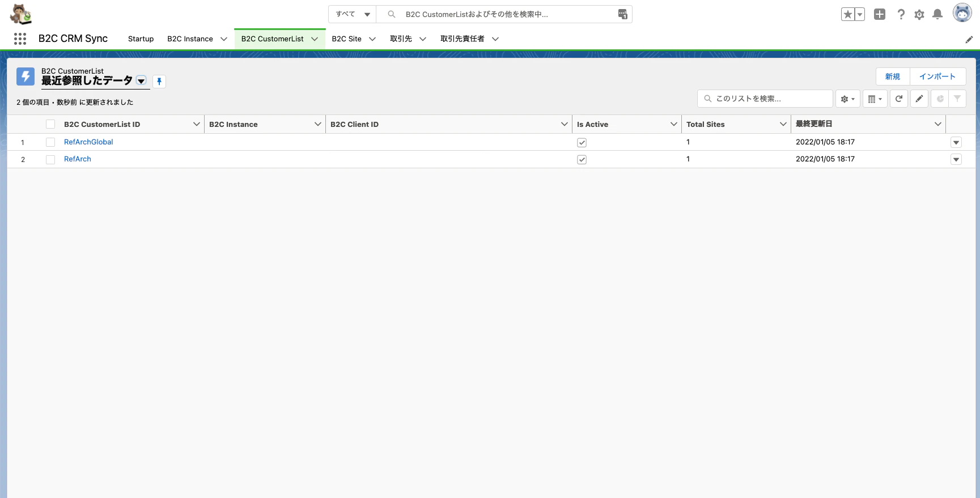Click the 最近参照したデータ list view title
980x498 pixels.
point(87,81)
